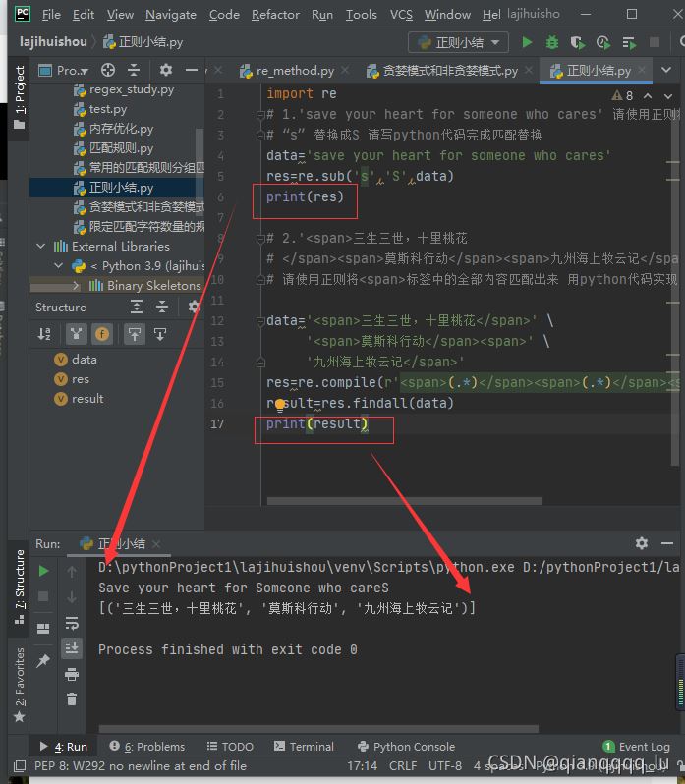This screenshot has width=685, height=784.
Task: Expand all in Structure panel toolbar
Action: click(x=137, y=307)
